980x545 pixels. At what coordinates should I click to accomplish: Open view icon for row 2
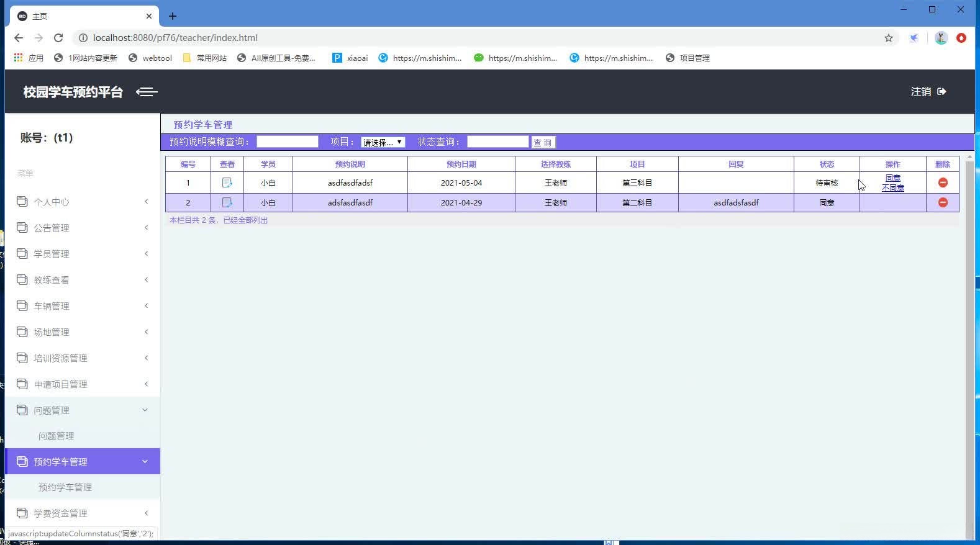[x=227, y=202]
